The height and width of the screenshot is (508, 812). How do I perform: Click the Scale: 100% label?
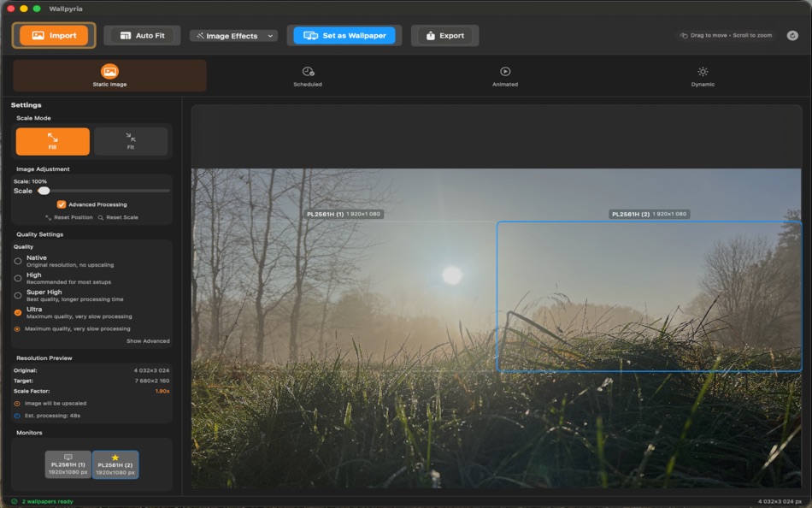point(30,181)
